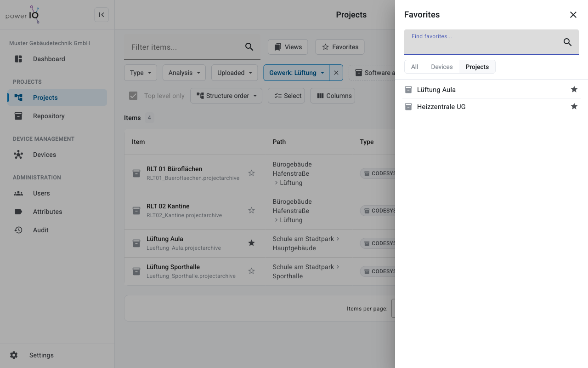
Task: Open the RLT 01 Büroflächen item
Action: coord(174,169)
